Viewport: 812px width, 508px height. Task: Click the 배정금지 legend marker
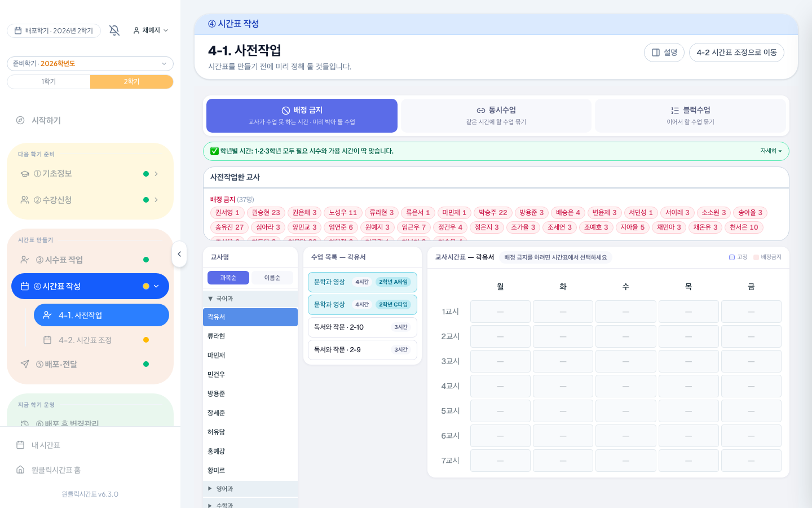(756, 257)
